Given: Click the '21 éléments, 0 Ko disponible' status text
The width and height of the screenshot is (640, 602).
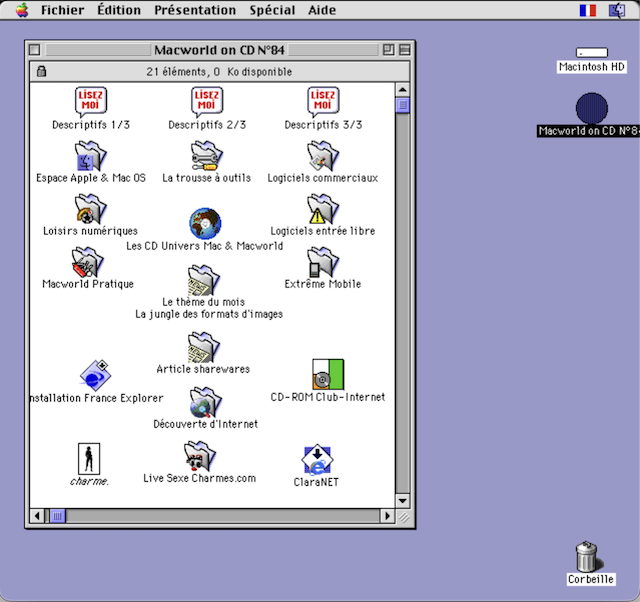Looking at the screenshot, I should tap(219, 72).
